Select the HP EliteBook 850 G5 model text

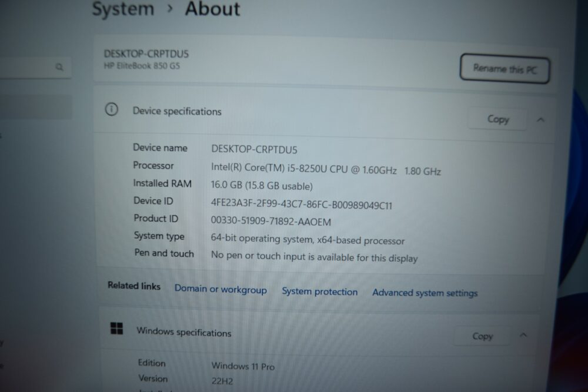(x=142, y=66)
